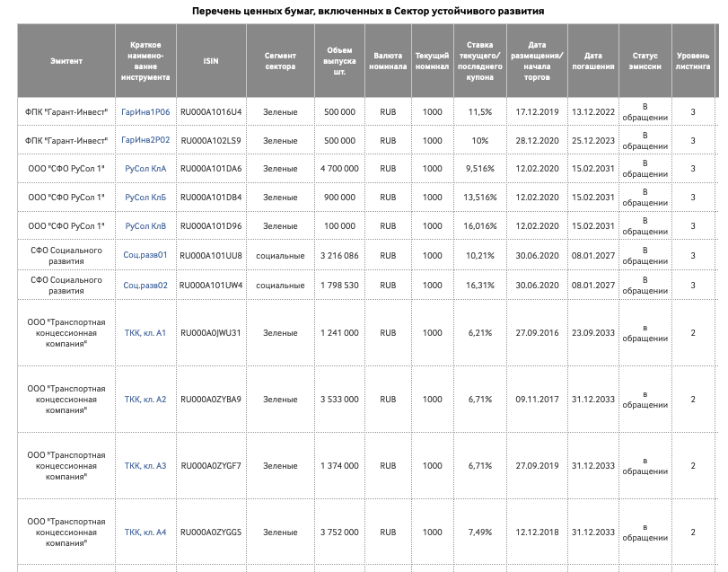The height and width of the screenshot is (572, 728).
Task: Click the maturity date 13.12.2022
Action: [592, 112]
